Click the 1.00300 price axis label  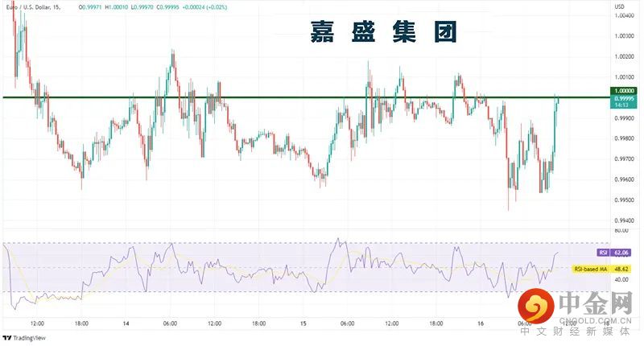(625, 36)
